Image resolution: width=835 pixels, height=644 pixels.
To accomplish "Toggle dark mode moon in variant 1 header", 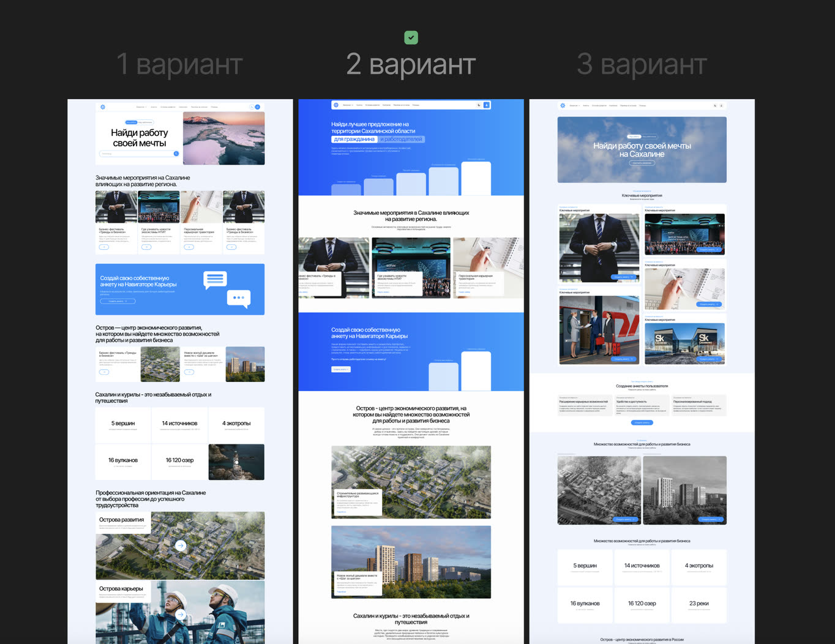I will [x=251, y=107].
